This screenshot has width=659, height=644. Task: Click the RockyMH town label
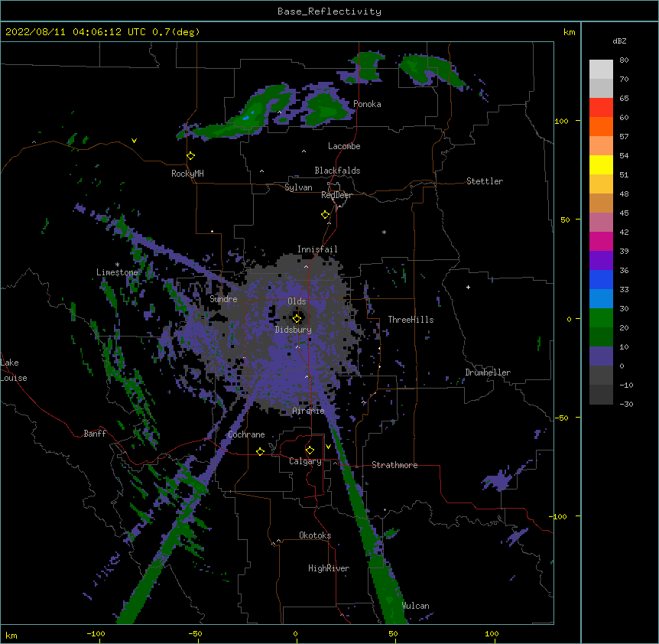tap(187, 174)
